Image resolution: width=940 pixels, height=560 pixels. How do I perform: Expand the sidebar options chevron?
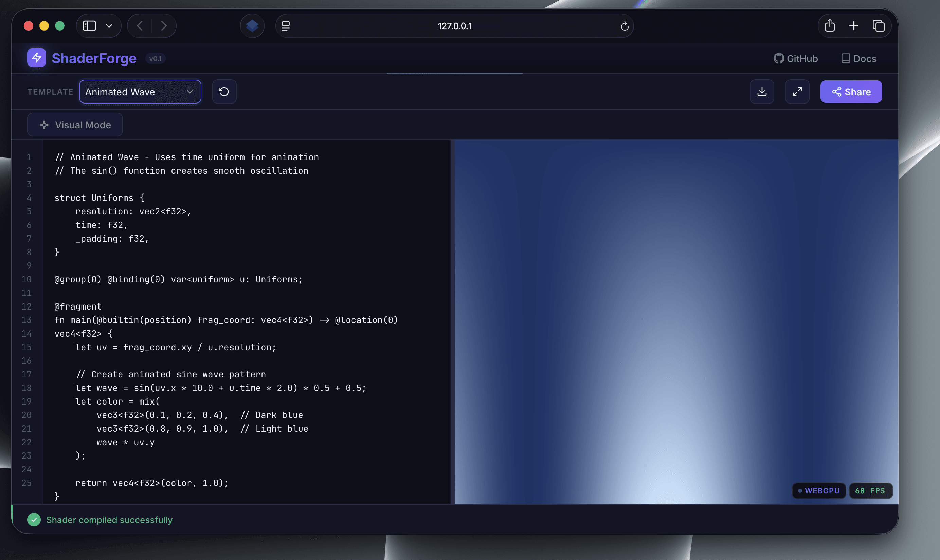109,26
